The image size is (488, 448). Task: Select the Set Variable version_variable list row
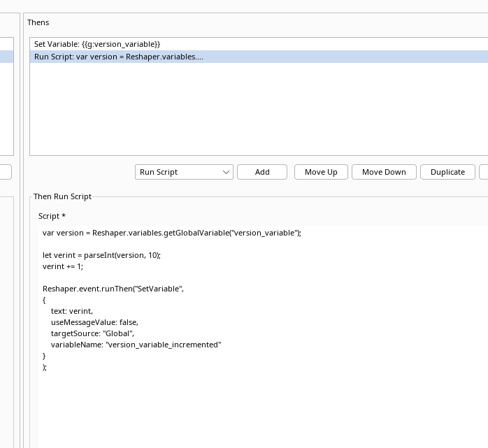tap(259, 44)
